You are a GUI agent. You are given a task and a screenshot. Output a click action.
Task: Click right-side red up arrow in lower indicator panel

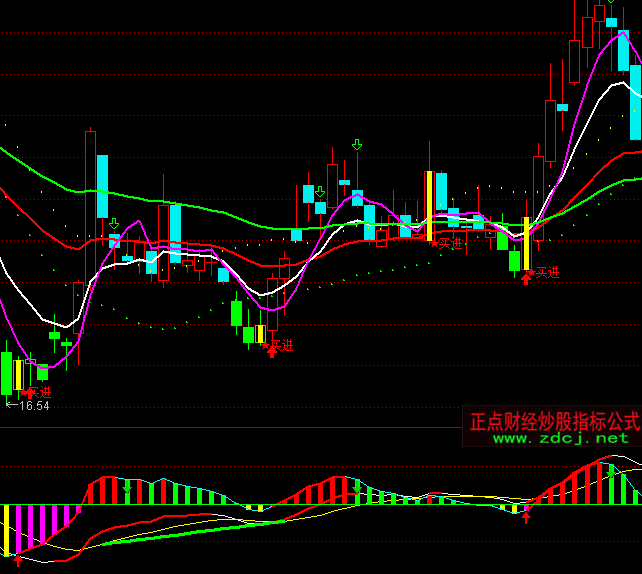[527, 516]
